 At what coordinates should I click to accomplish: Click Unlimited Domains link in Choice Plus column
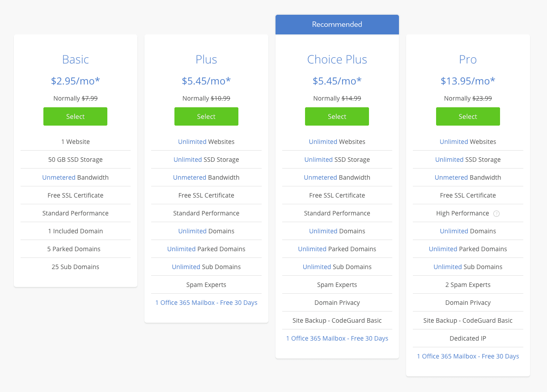323,231
